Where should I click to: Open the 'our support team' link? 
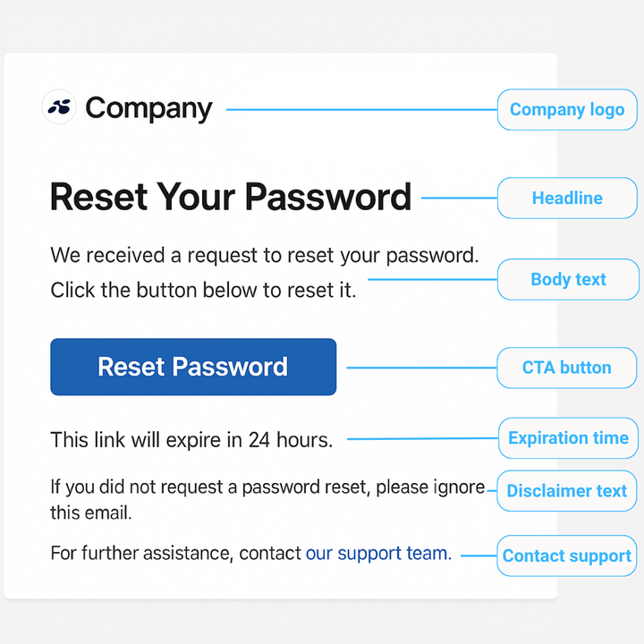tap(377, 554)
